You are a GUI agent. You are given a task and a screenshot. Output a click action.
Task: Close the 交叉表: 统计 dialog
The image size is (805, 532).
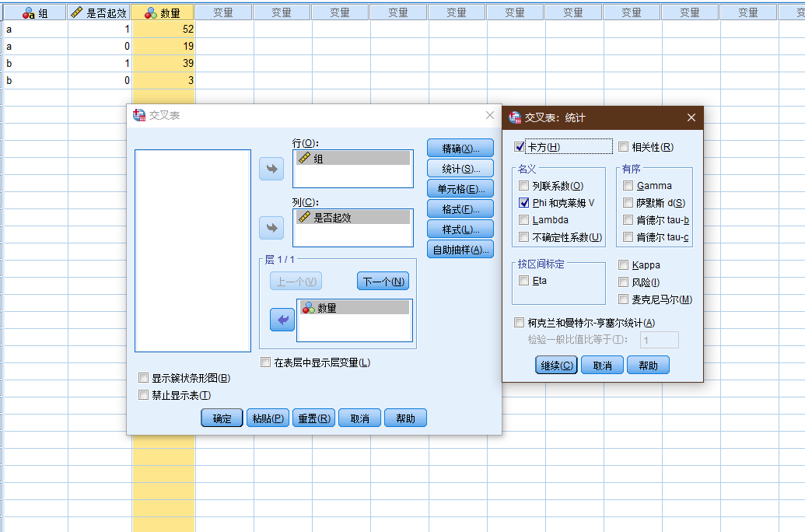(x=691, y=117)
